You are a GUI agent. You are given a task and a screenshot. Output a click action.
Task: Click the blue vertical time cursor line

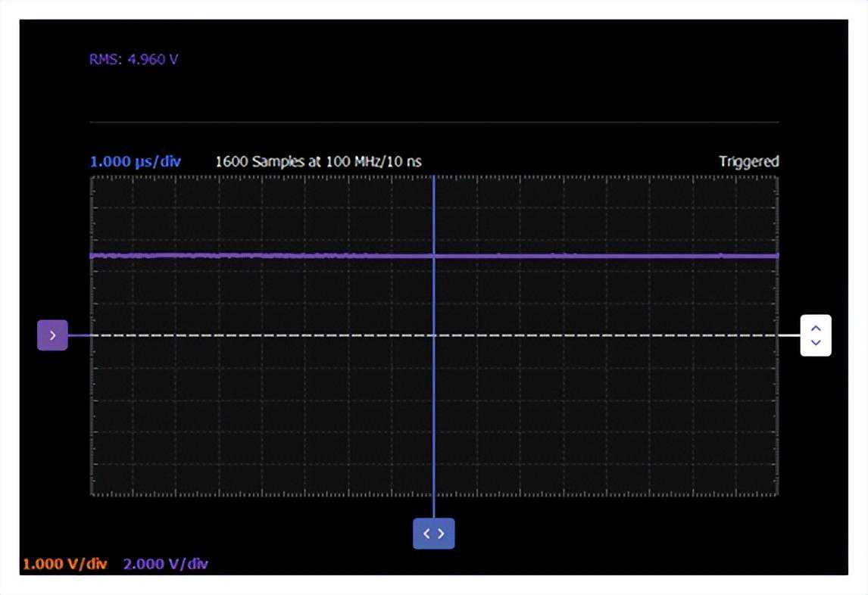point(433,416)
